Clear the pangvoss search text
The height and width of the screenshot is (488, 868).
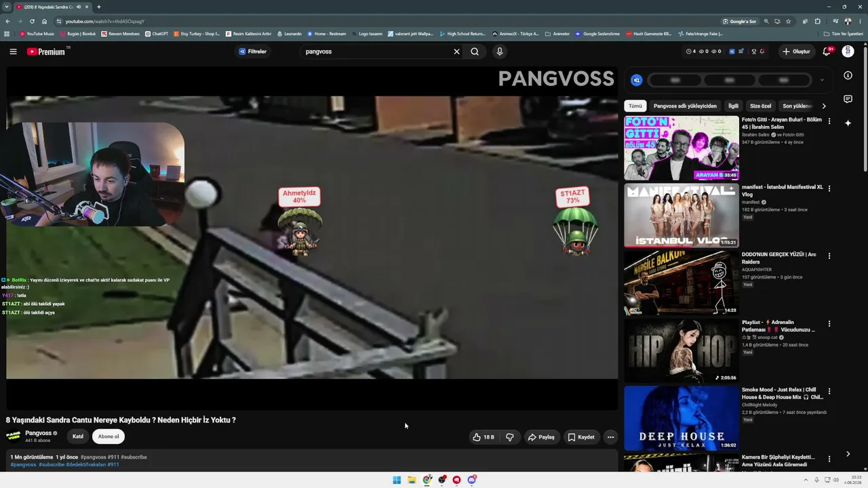[456, 52]
